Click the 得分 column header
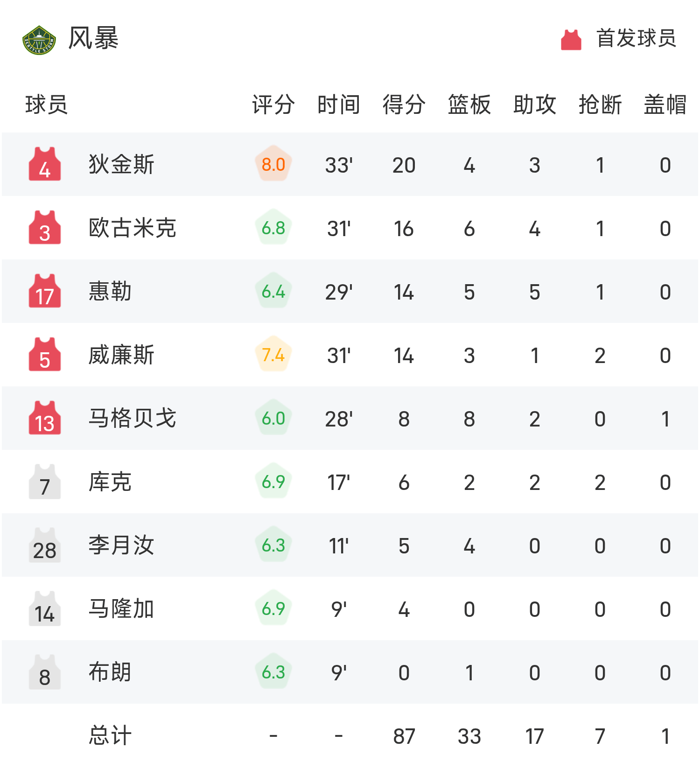Screen dimensions: 700x769 404,105
